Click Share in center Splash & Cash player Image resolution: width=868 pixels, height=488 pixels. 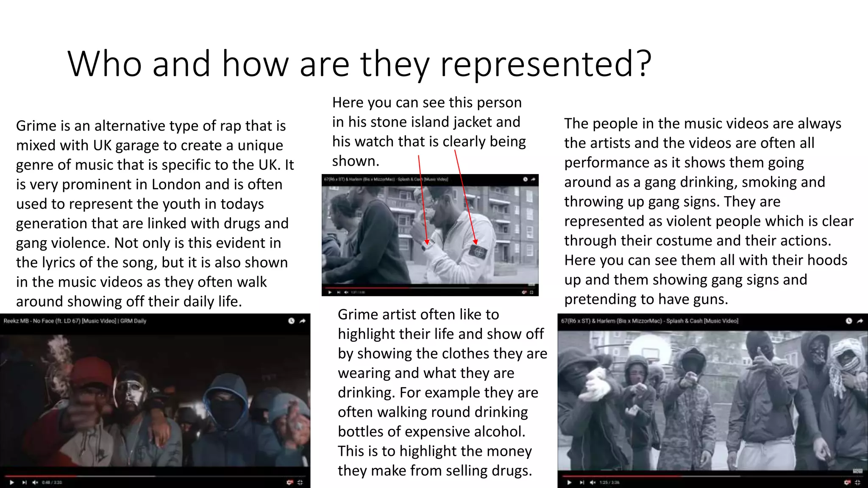[533, 179]
